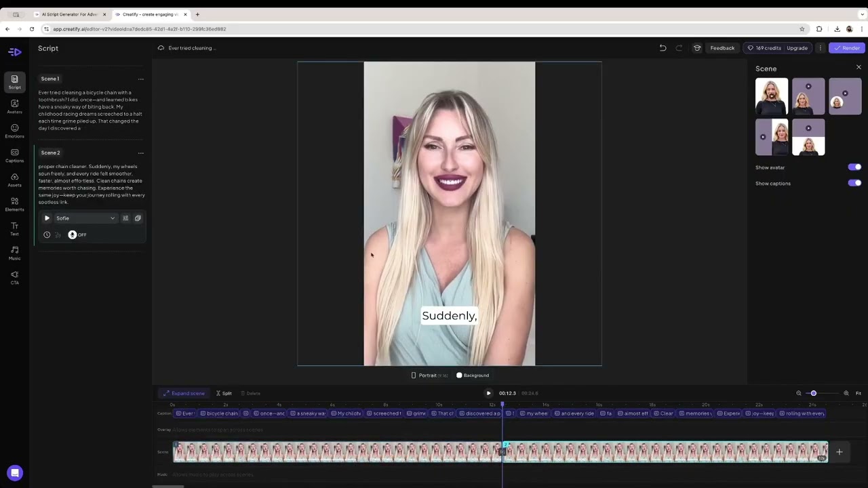This screenshot has width=868, height=488.
Task: Click the Creatify logo icon
Action: point(14,52)
